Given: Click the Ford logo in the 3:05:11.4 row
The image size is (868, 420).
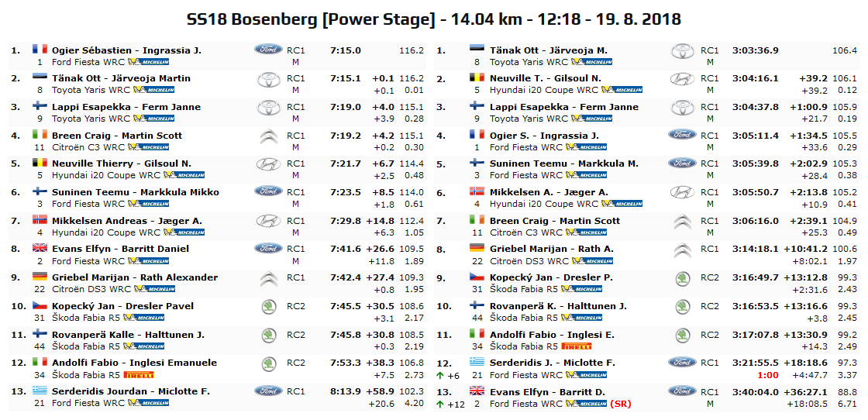Looking at the screenshot, I should (682, 135).
